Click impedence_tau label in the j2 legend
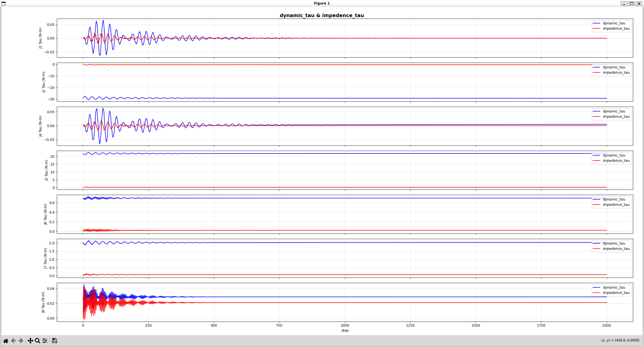The height and width of the screenshot is (347, 644). click(x=616, y=72)
